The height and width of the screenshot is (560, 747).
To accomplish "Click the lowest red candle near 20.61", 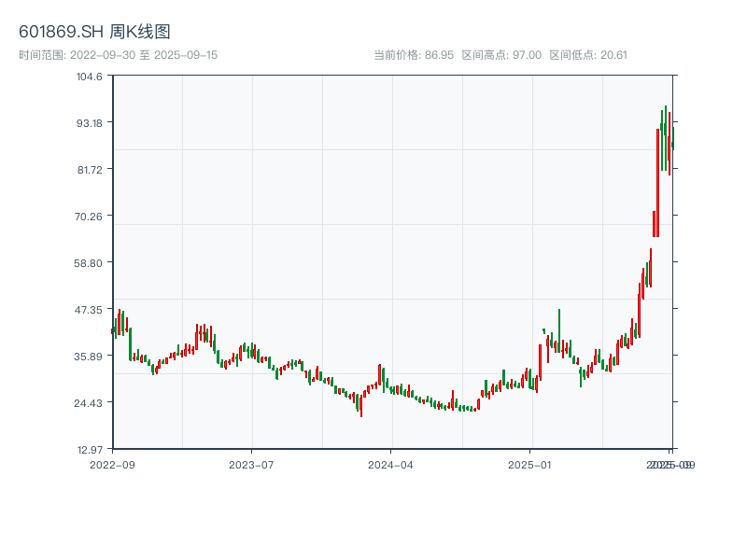I will coord(361,406).
